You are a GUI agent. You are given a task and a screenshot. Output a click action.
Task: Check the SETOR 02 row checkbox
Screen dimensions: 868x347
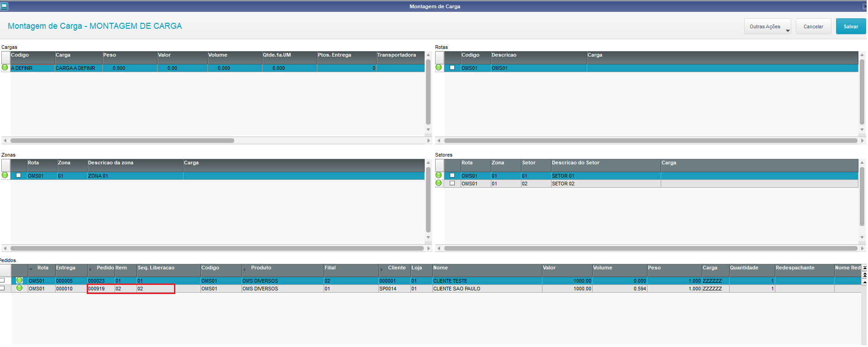452,183
